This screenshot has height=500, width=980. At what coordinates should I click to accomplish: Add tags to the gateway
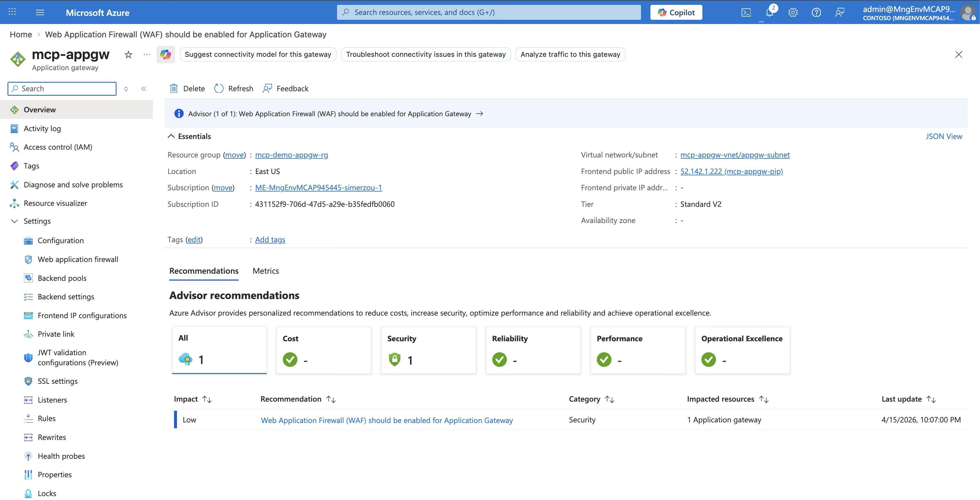tap(270, 239)
